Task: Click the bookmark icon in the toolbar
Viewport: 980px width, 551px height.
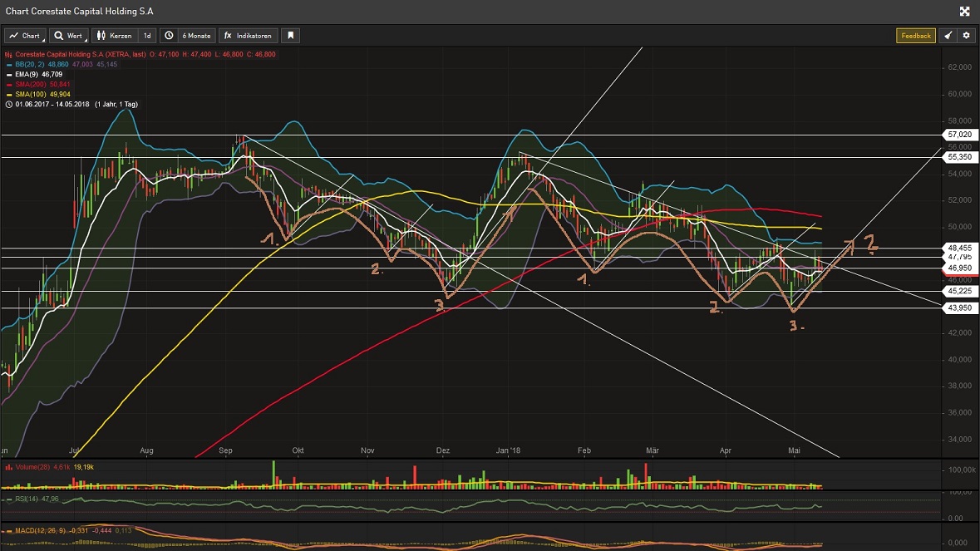Action: [290, 36]
